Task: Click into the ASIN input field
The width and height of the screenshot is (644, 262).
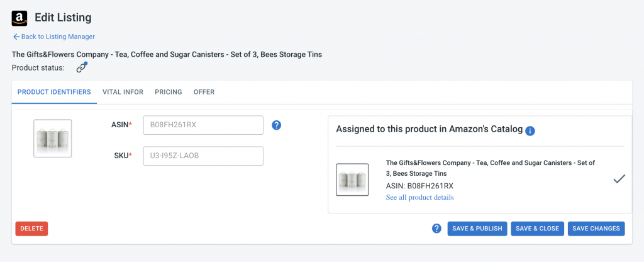Action: pyautogui.click(x=203, y=125)
